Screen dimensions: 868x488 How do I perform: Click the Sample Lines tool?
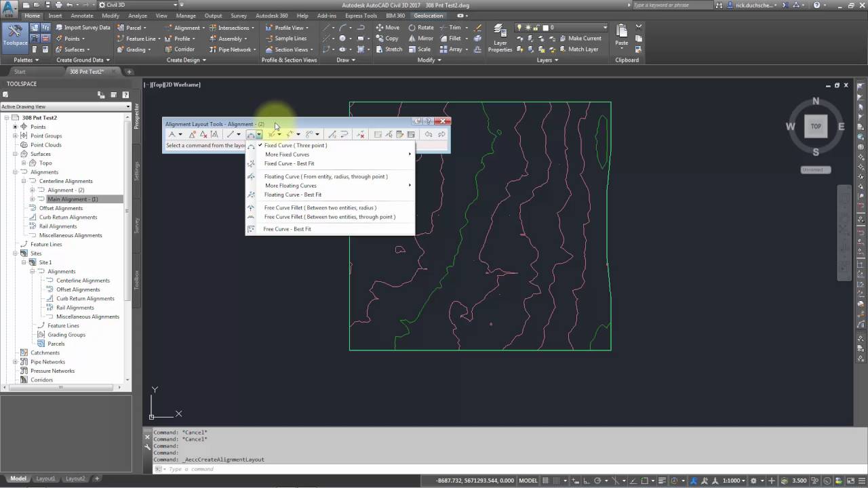coord(285,39)
